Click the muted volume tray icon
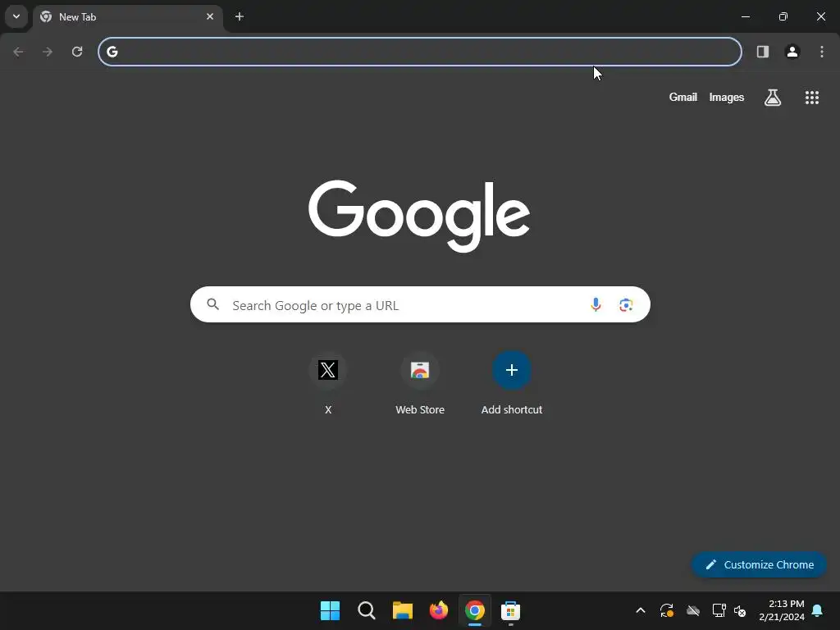840x630 pixels. tap(740, 610)
